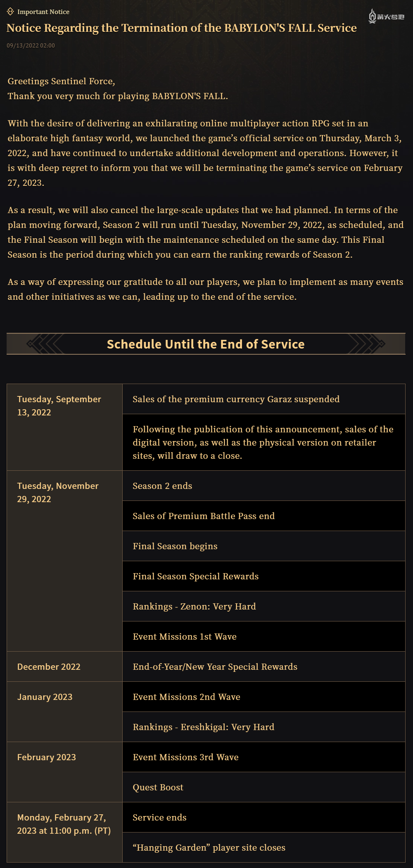Image resolution: width=413 pixels, height=868 pixels.
Task: Click the 09/13/2022 02:00 timestamp
Action: [31, 45]
